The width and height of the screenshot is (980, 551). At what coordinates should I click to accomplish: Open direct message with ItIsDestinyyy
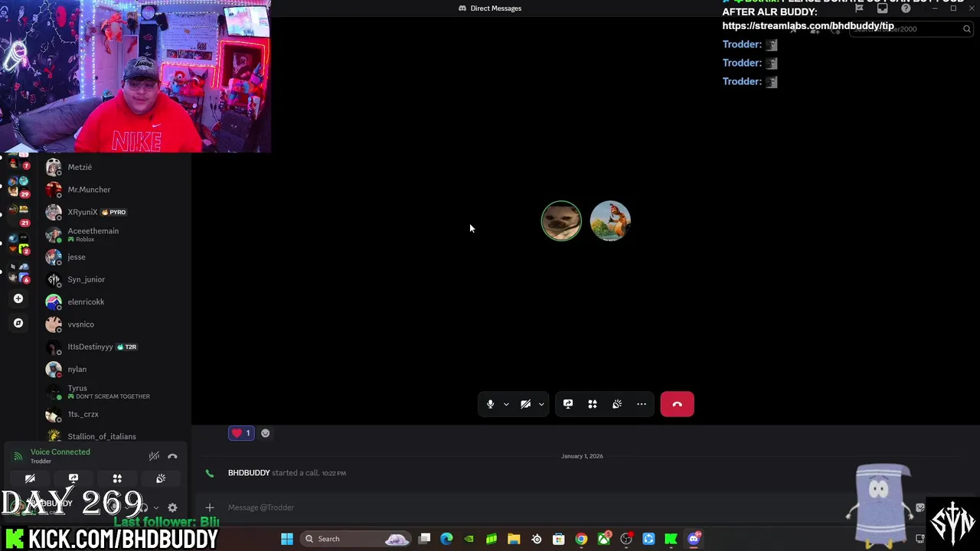click(x=115, y=347)
